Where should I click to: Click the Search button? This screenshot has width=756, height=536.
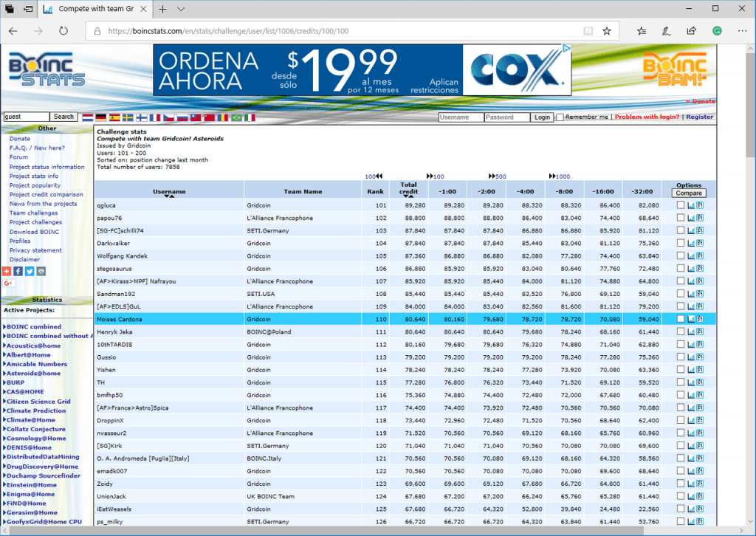pyautogui.click(x=63, y=117)
